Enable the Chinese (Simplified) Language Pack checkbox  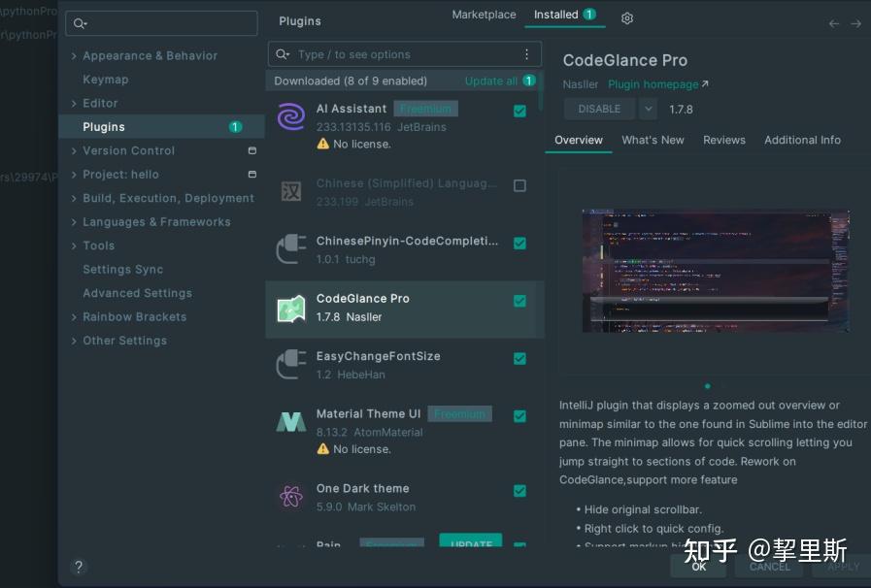[519, 185]
